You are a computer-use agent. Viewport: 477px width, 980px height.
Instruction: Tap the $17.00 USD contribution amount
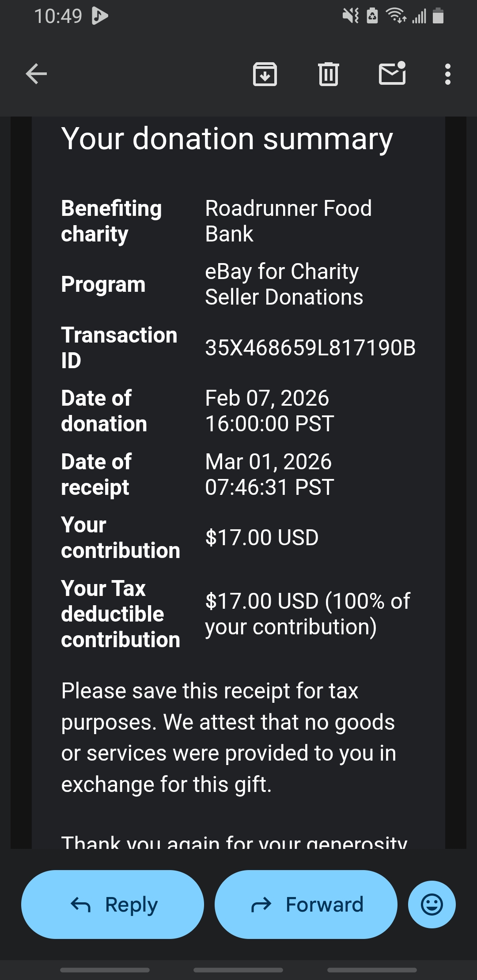coord(261,538)
